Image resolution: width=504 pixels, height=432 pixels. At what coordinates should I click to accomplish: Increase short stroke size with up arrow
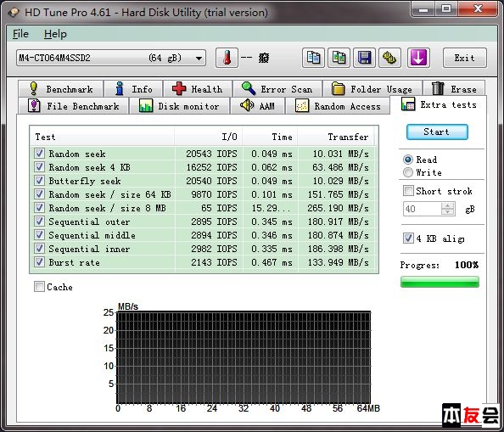447,205
